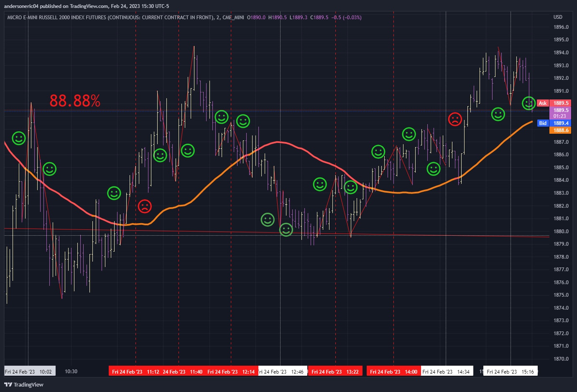The width and height of the screenshot is (577, 392).
Task: Click the 1870.0 price axis label
Action: point(561,359)
